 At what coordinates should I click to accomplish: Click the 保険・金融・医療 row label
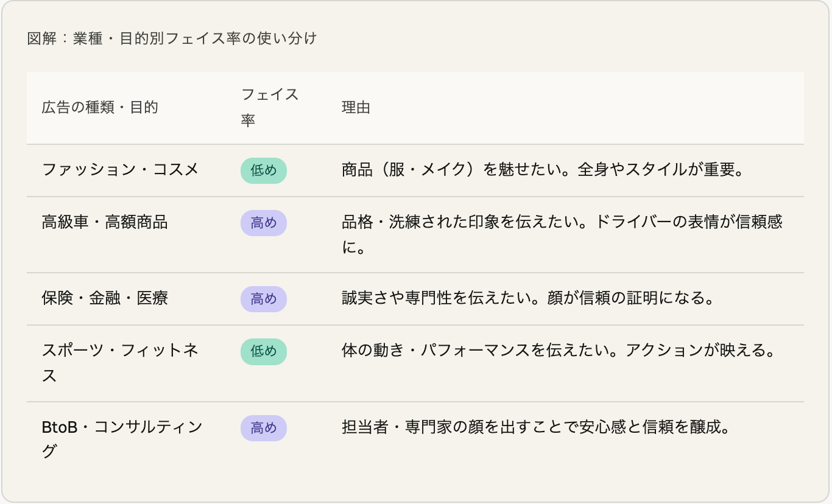coord(105,298)
